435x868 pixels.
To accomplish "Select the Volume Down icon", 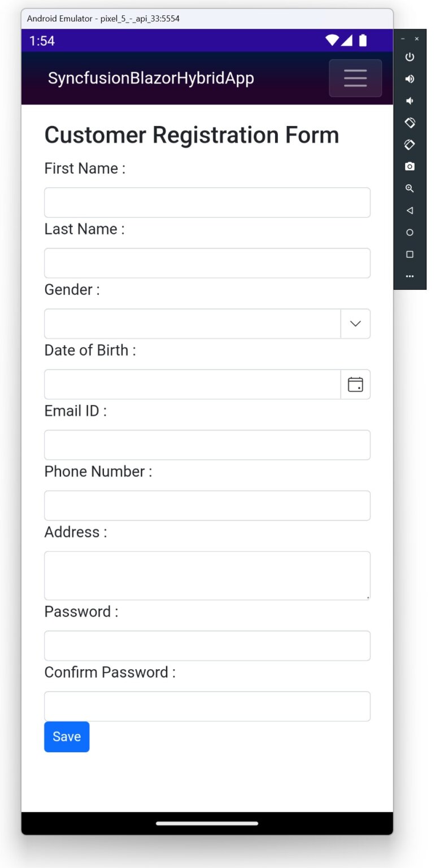I will click(410, 101).
